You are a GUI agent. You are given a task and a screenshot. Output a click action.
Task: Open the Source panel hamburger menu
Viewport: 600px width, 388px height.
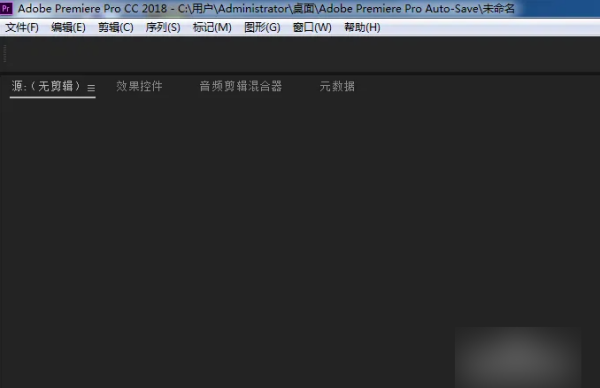(x=91, y=88)
